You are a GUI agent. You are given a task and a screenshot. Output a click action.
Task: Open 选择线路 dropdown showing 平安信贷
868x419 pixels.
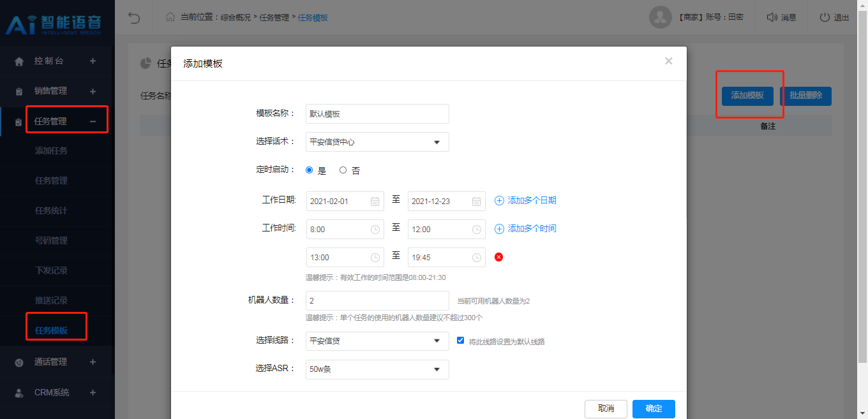tap(377, 341)
